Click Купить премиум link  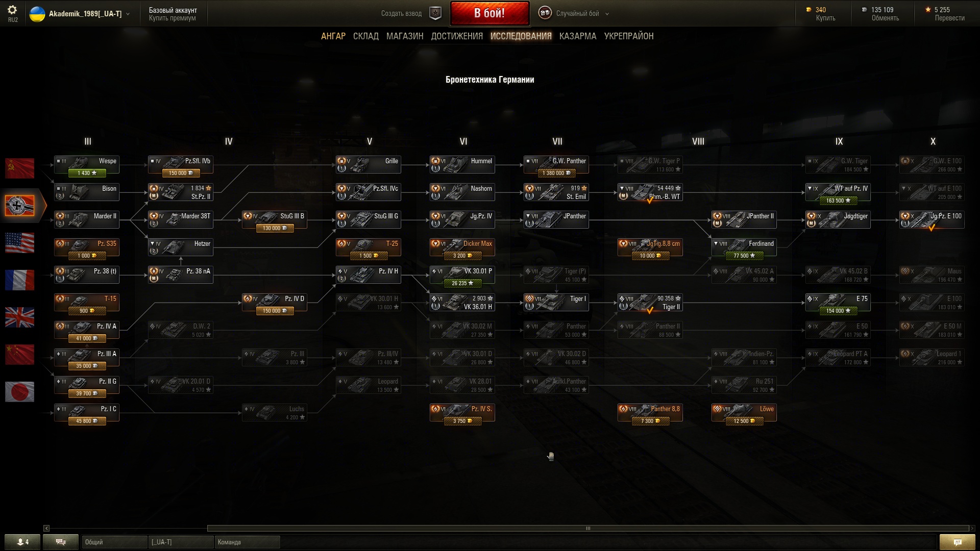172,18
